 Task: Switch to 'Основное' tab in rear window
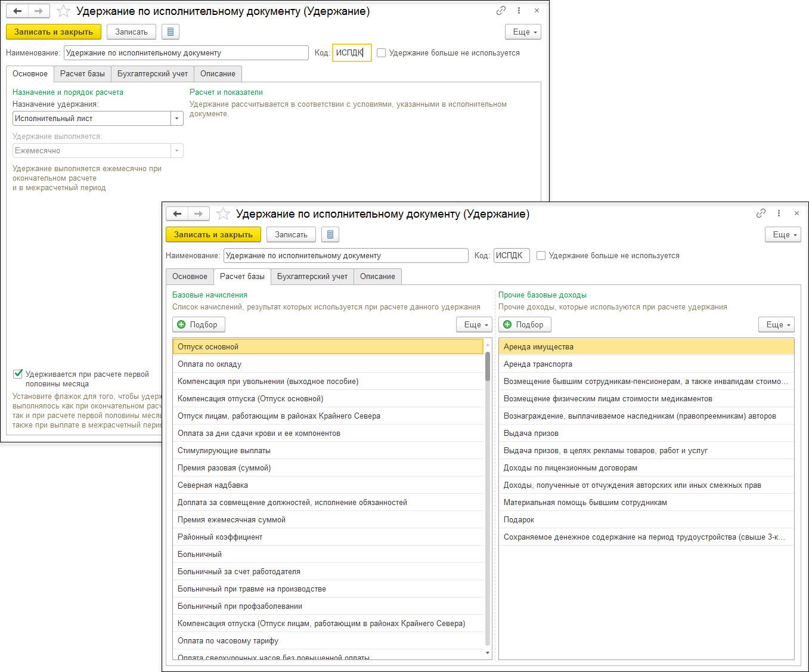coord(30,74)
